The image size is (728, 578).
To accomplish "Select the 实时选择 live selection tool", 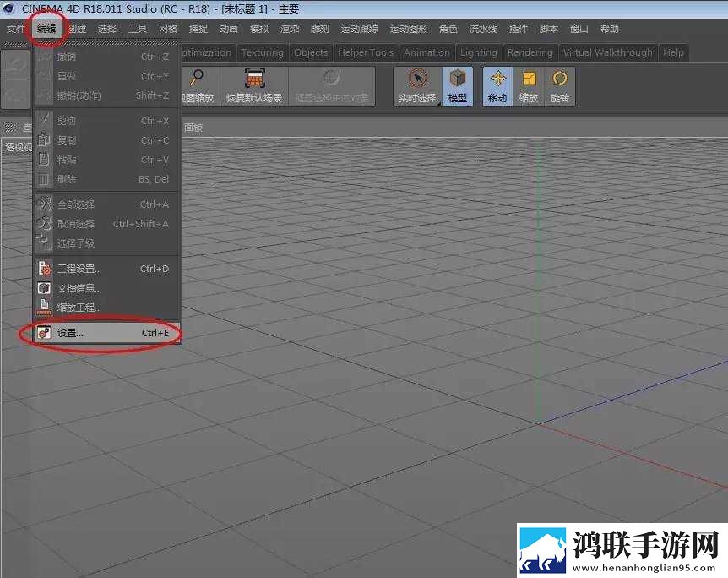I will point(417,87).
